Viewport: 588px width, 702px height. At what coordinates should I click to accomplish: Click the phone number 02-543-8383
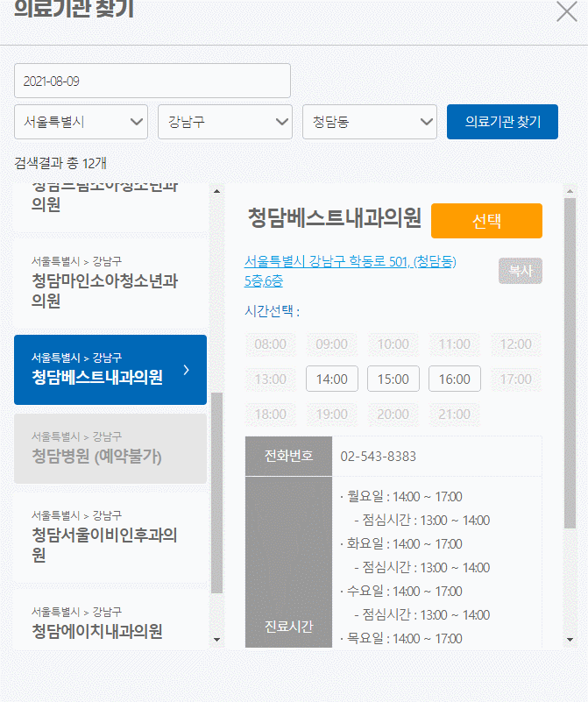379,457
